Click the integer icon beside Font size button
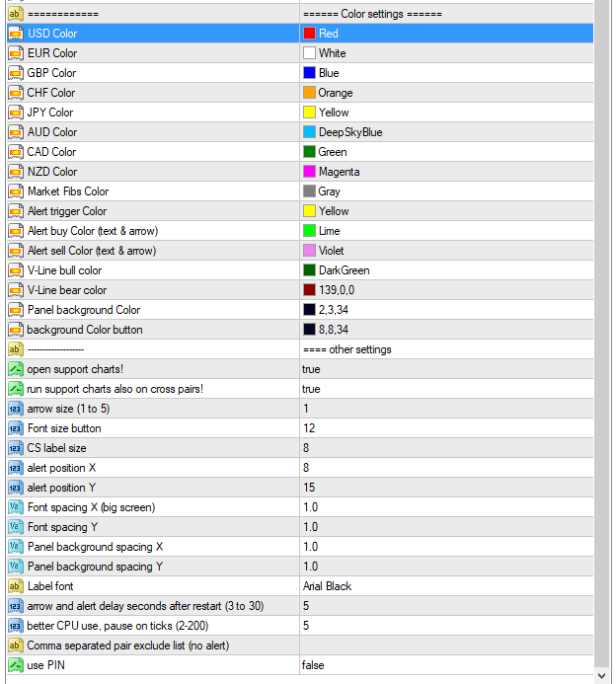The height and width of the screenshot is (684, 616). tap(16, 428)
